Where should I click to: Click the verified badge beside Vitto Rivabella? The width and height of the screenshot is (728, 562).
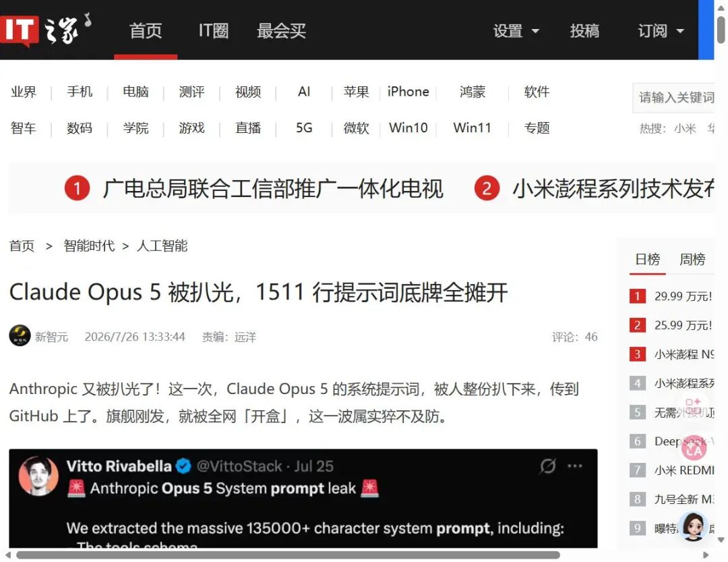click(x=184, y=466)
